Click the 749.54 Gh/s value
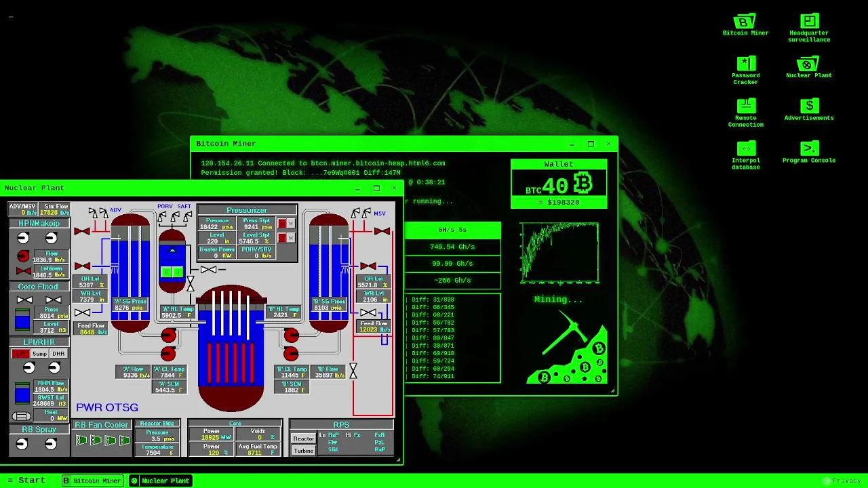The width and height of the screenshot is (868, 488). point(452,247)
